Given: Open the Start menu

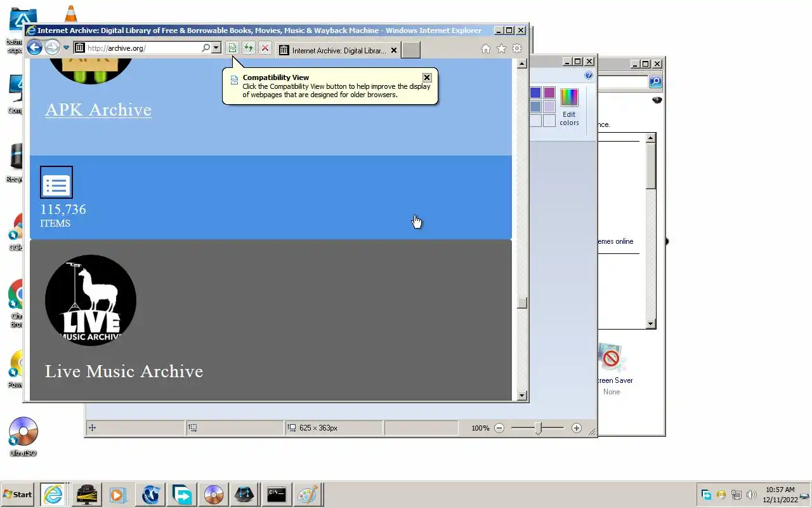Looking at the screenshot, I should tap(17, 494).
